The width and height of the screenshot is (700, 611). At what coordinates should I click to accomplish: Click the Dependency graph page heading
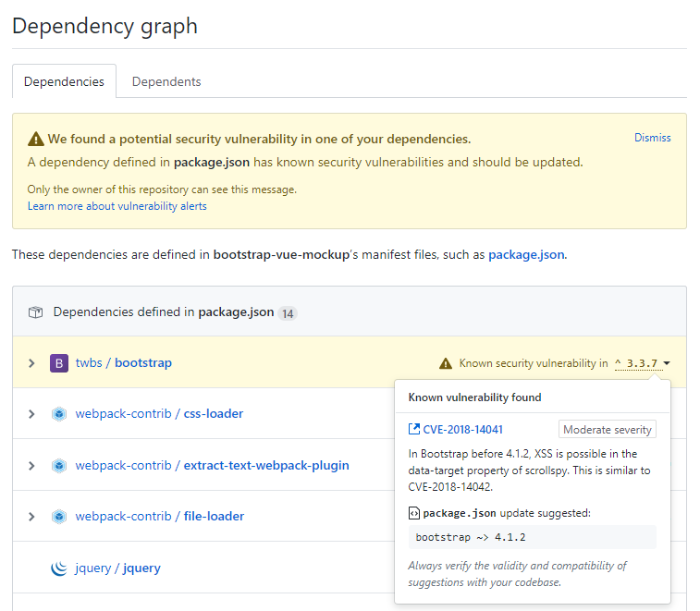(104, 26)
